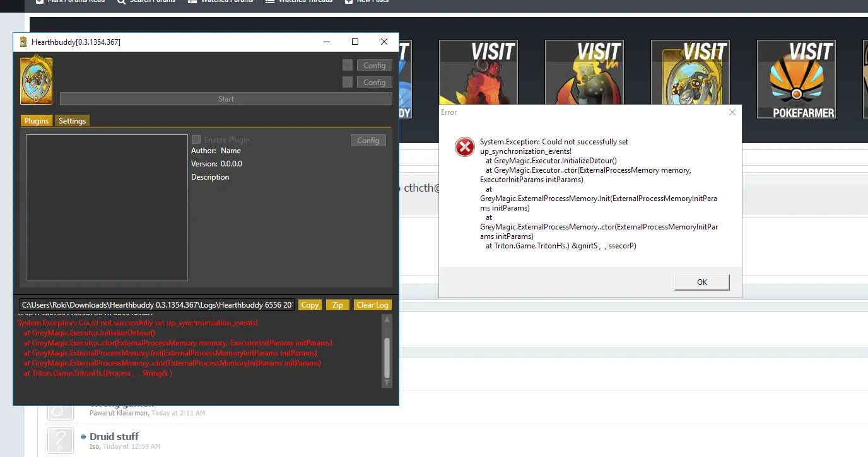Screen dimensions: 868x457
Task: Minimize the Hearthbuddy window
Action: point(327,42)
